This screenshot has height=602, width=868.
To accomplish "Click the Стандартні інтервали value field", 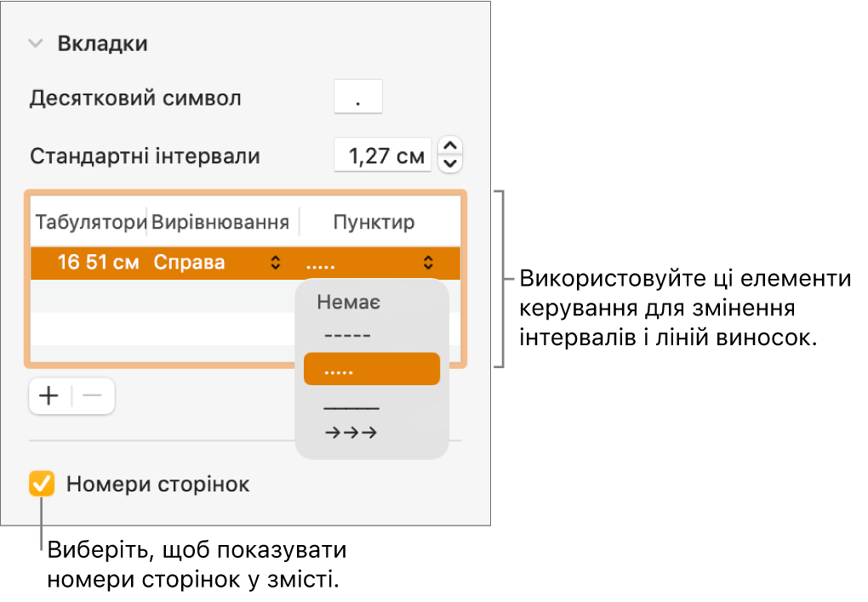I will tap(382, 156).
